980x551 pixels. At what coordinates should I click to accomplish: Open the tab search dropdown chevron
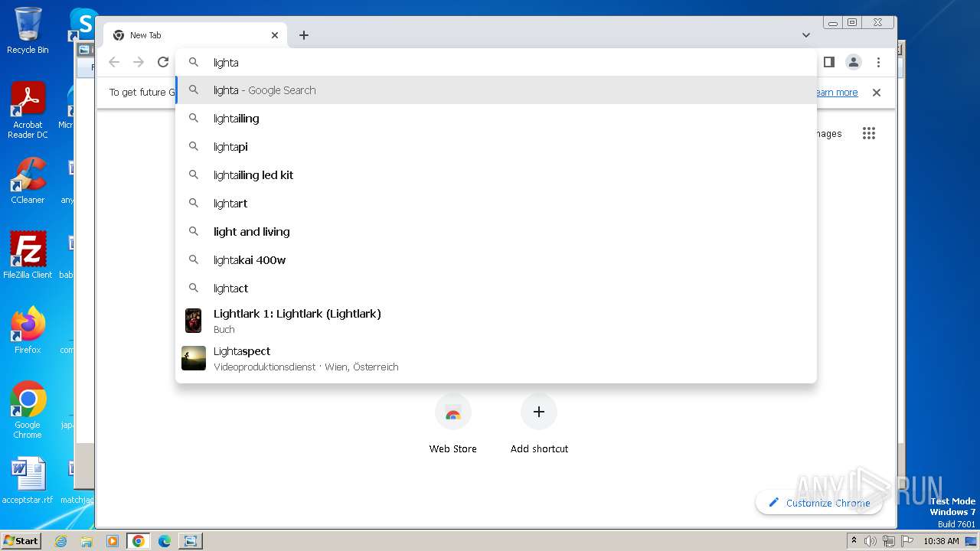(x=806, y=35)
